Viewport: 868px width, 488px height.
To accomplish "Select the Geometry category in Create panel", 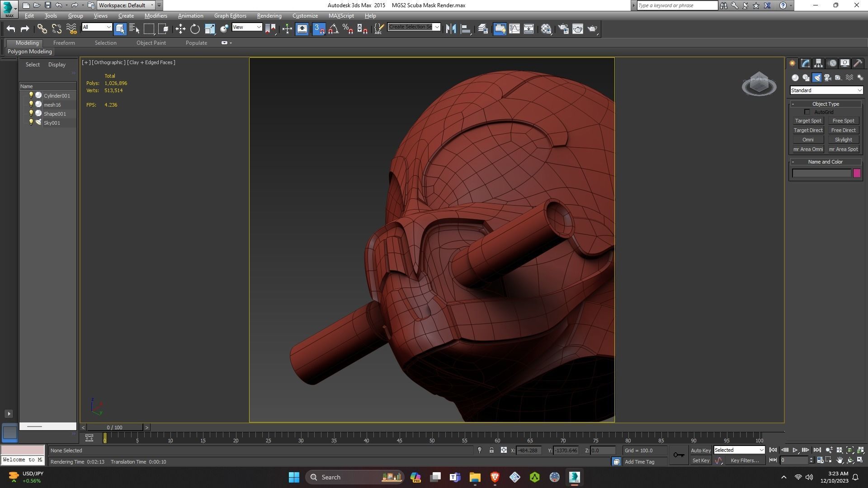I will pyautogui.click(x=795, y=78).
